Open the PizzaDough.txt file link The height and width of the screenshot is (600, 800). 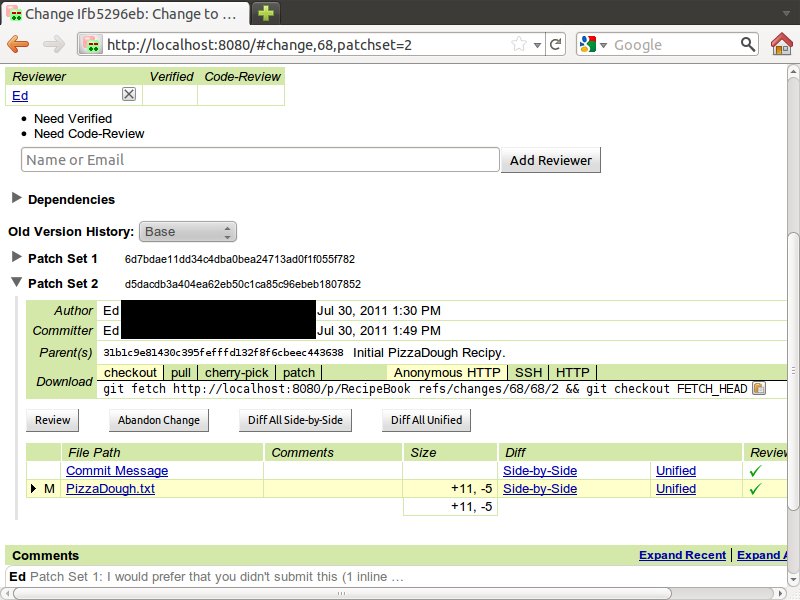pos(110,489)
